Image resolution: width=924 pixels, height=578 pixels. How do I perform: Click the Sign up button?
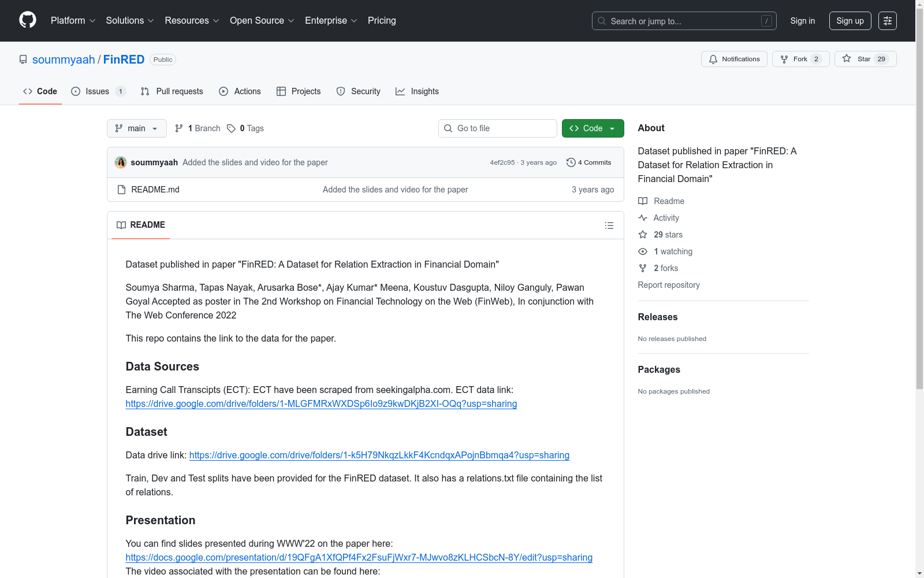coord(850,21)
